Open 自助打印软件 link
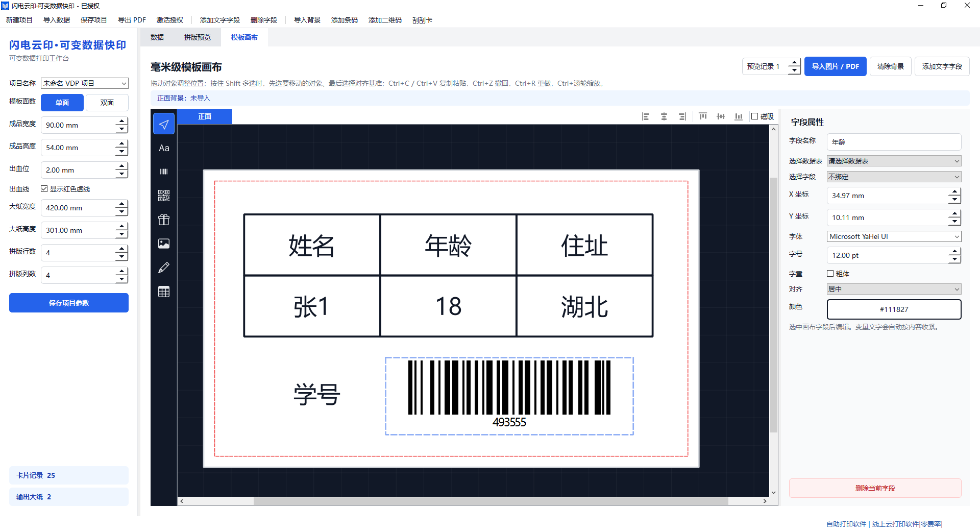The height and width of the screenshot is (531, 980). click(846, 524)
